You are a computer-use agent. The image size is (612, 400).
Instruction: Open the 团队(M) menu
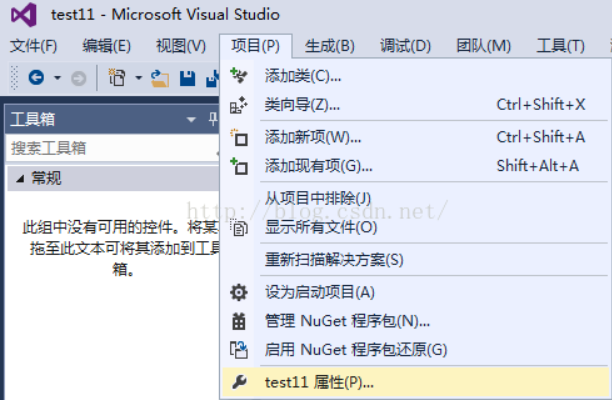484,46
